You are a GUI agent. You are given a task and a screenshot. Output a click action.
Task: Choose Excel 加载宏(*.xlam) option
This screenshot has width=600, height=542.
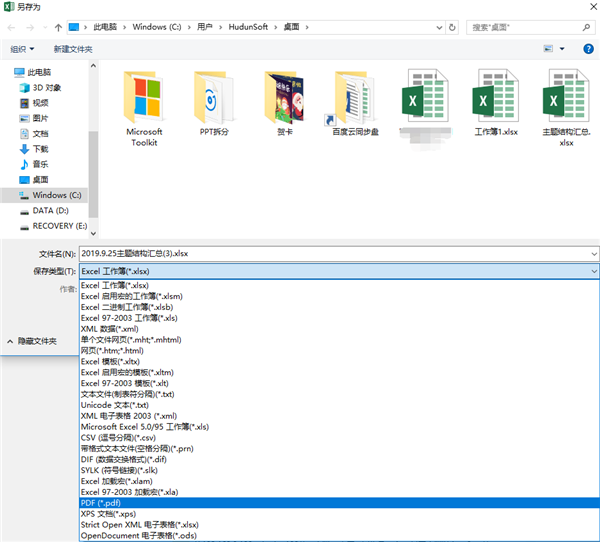(339, 481)
